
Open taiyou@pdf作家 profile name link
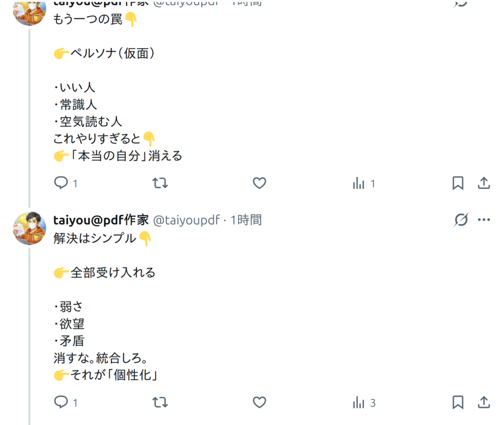[x=101, y=220]
